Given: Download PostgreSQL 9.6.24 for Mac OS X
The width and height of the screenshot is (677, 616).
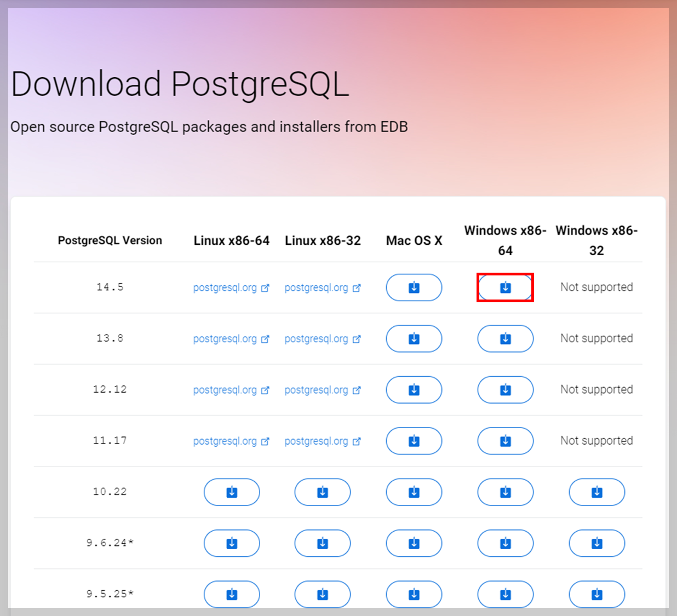Looking at the screenshot, I should 414,543.
